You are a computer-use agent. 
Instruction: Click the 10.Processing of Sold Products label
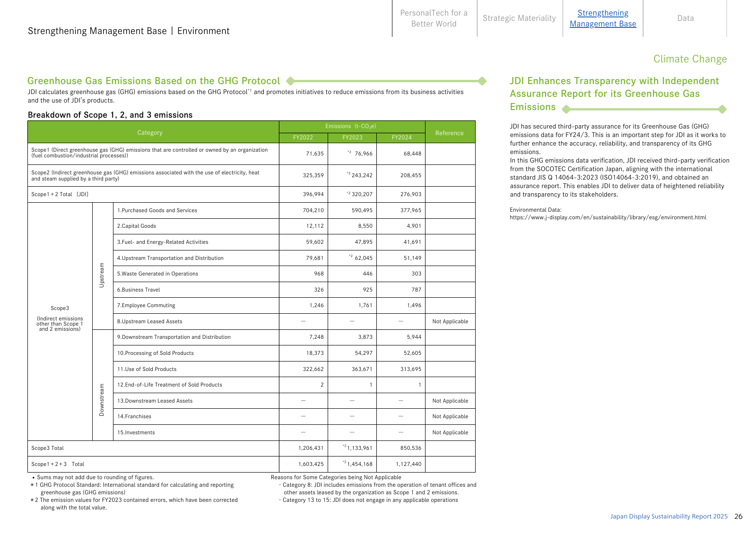pos(156,353)
